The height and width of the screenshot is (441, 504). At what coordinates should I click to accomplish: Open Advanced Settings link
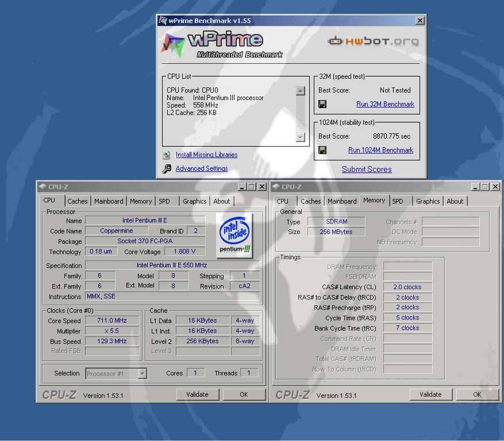202,168
